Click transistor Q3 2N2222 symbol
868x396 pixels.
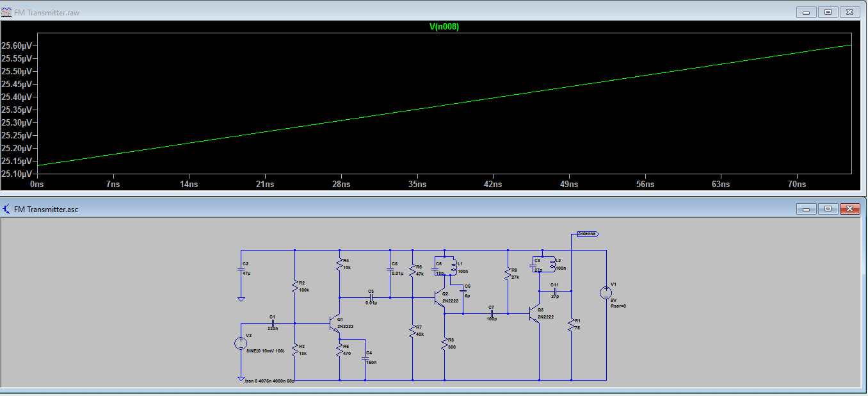pyautogui.click(x=534, y=314)
